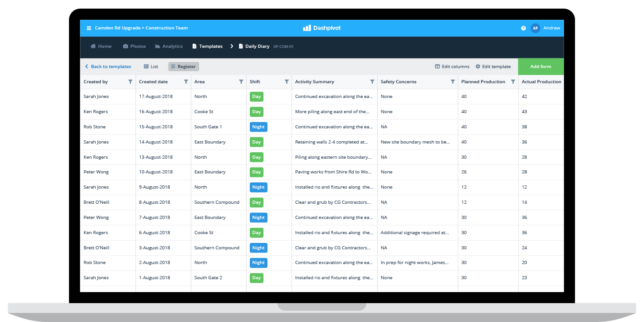Select Ken Rogers in 16-August-2018 row
Image resolution: width=644 pixels, height=322 pixels.
96,112
